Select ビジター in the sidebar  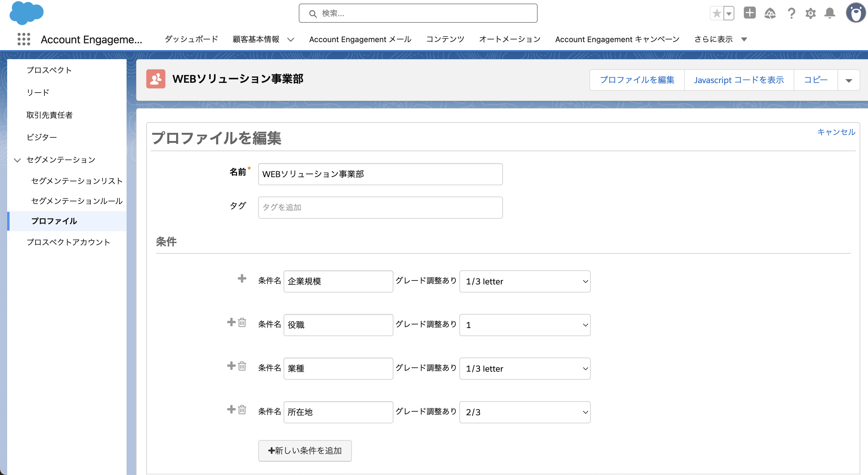pyautogui.click(x=42, y=137)
